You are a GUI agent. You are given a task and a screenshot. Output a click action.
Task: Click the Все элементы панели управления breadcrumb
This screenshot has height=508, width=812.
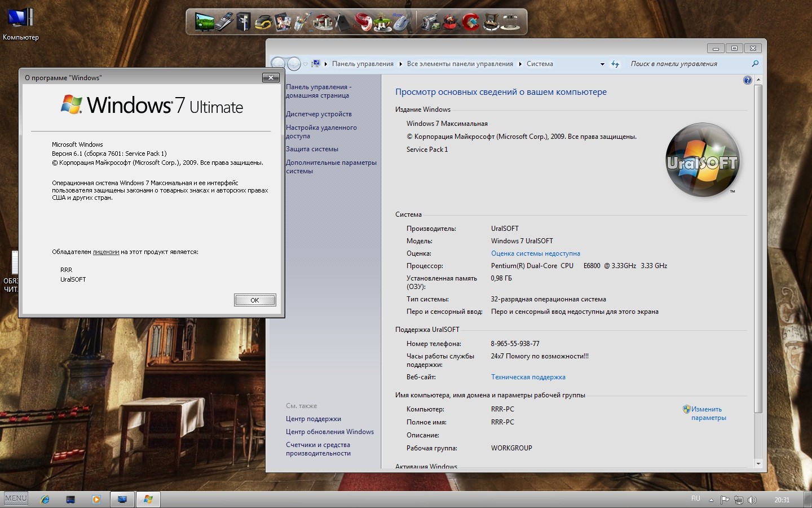click(x=460, y=64)
